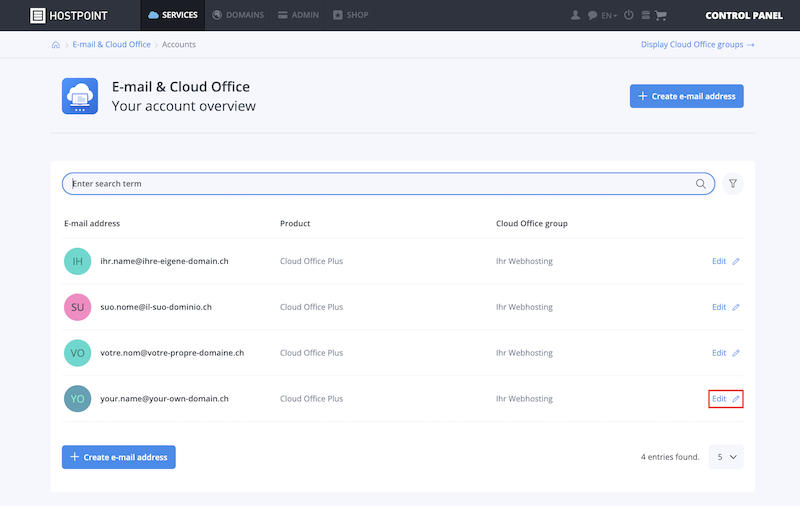Open the EN language dropdown
The height and width of the screenshot is (506, 800).
[609, 16]
